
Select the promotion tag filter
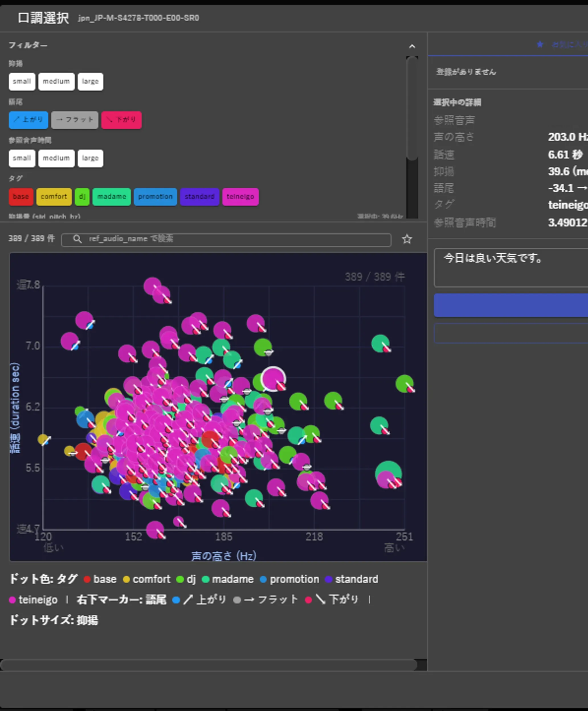[155, 197]
